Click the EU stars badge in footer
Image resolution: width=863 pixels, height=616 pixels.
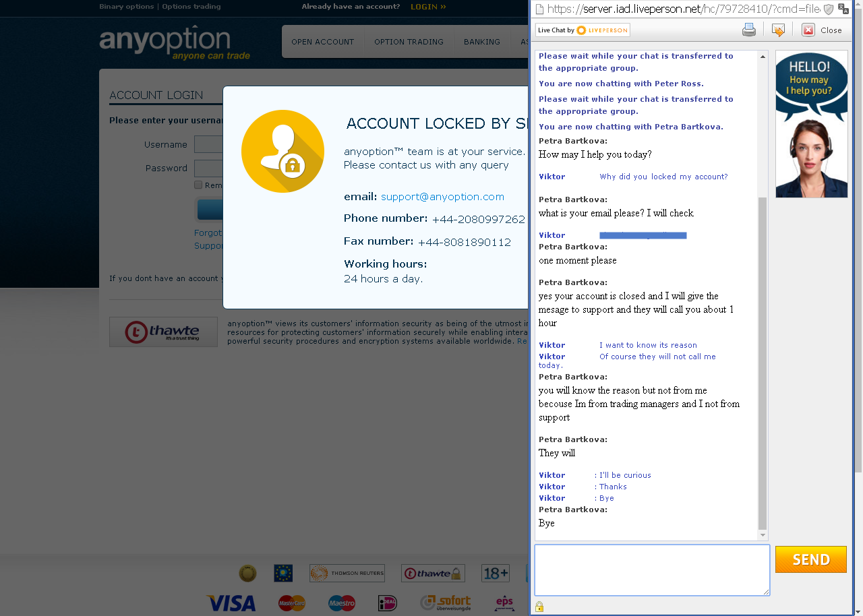coord(283,574)
